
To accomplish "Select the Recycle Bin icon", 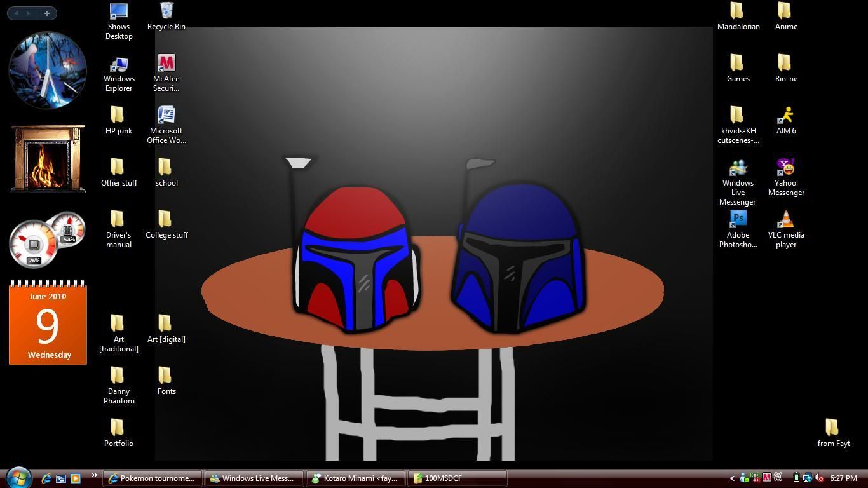I will click(166, 17).
